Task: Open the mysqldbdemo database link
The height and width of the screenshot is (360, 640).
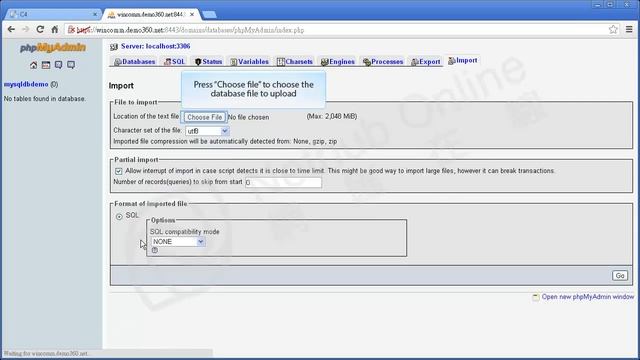Action: pos(26,84)
